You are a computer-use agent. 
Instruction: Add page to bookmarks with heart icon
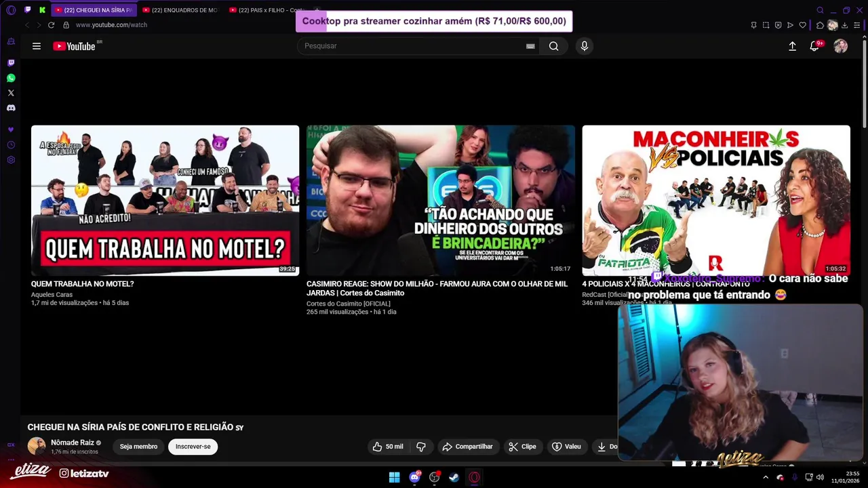[803, 25]
